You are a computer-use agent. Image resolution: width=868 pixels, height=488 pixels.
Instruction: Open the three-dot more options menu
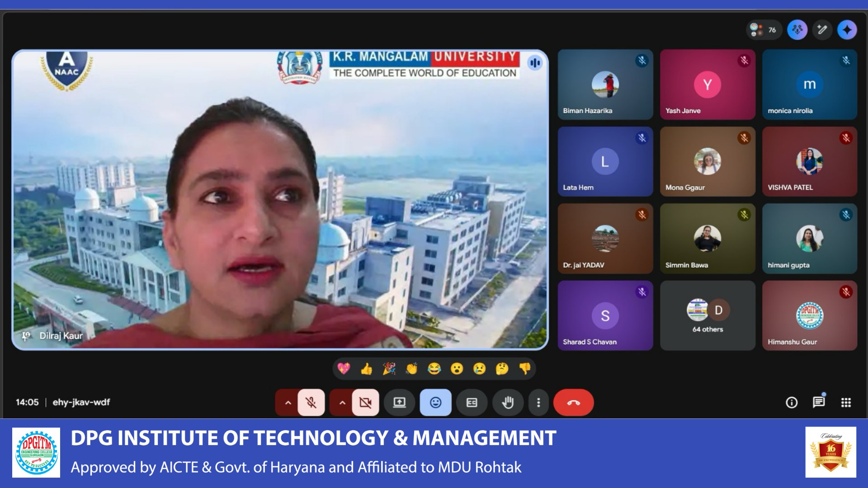pos(538,402)
